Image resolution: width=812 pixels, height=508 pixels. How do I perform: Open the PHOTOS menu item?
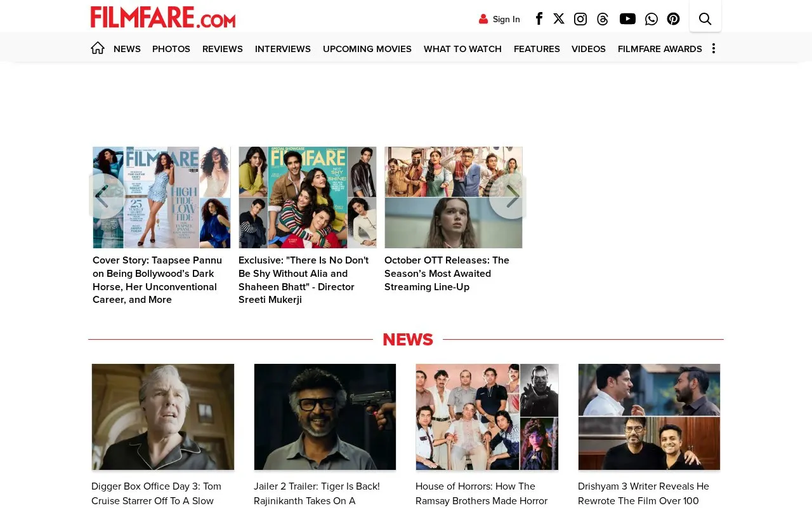171,49
